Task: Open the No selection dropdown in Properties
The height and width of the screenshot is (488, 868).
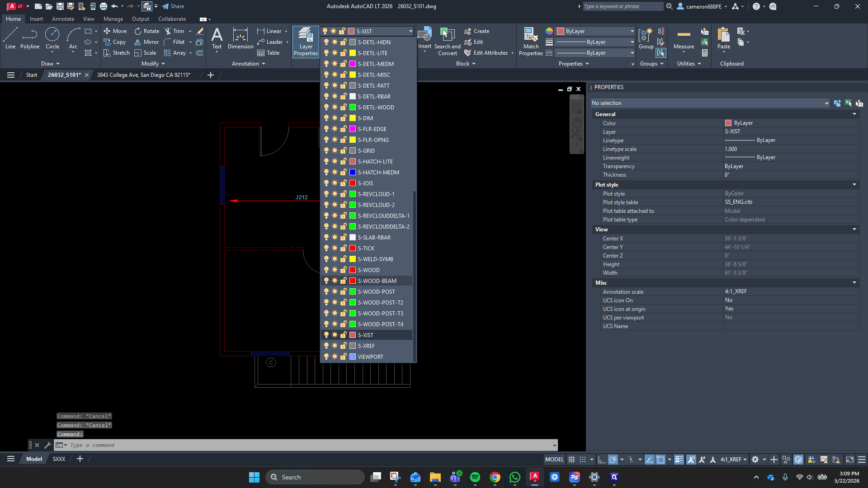Action: click(710, 103)
